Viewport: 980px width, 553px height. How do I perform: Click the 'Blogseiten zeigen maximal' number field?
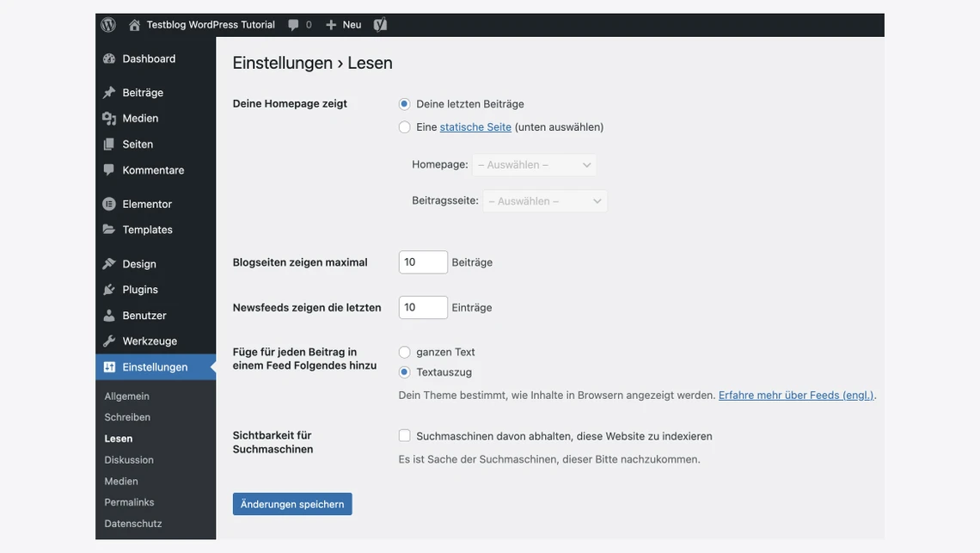(422, 262)
